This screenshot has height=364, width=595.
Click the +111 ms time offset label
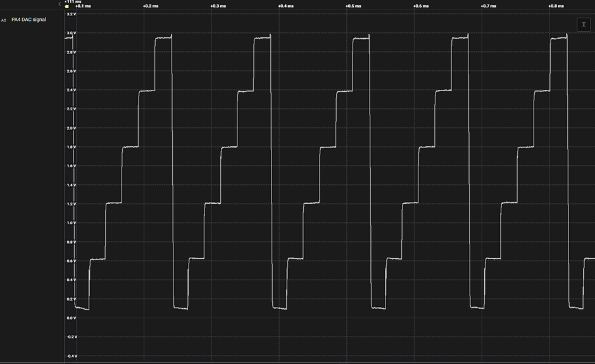(73, 2)
